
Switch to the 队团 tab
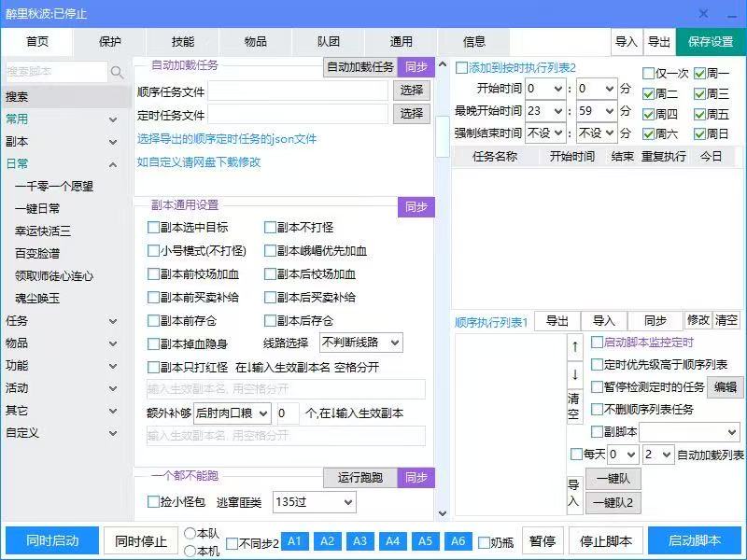coord(329,42)
